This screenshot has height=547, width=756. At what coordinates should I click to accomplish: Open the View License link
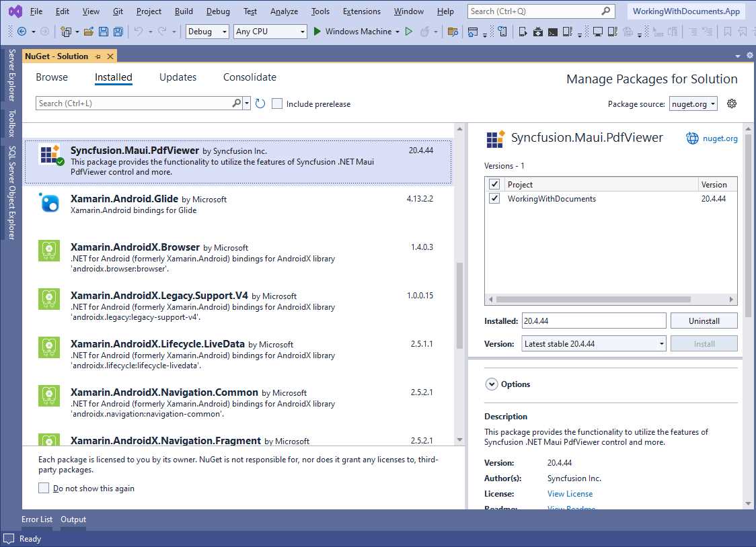[x=570, y=493]
